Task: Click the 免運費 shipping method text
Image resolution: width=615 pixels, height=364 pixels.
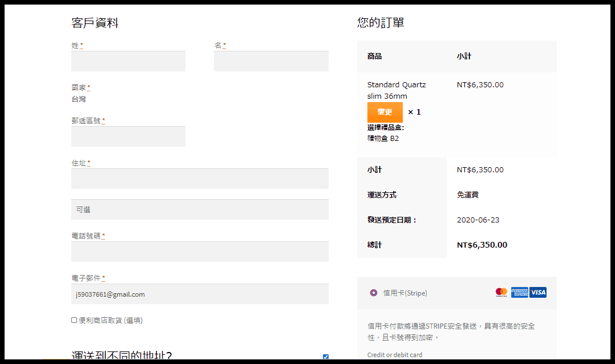Action: [x=467, y=195]
